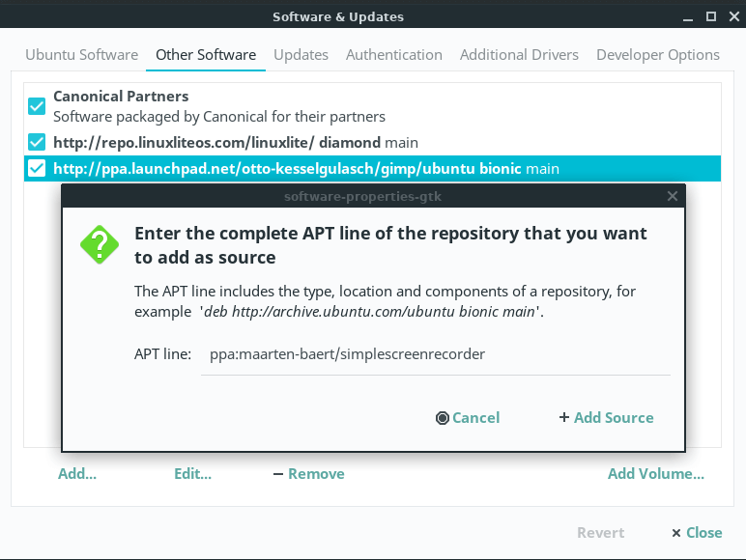Toggle the repo.linuxliteos.com source checkbox
746x560 pixels.
tap(37, 142)
